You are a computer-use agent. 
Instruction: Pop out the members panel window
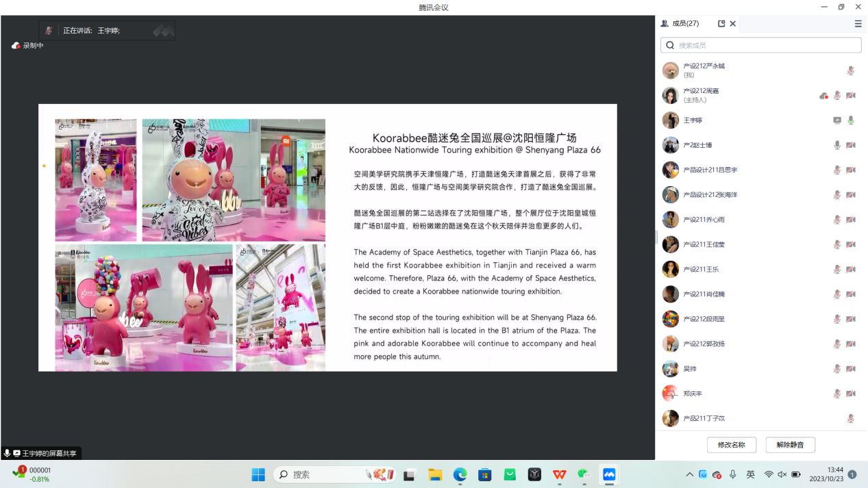(x=721, y=23)
